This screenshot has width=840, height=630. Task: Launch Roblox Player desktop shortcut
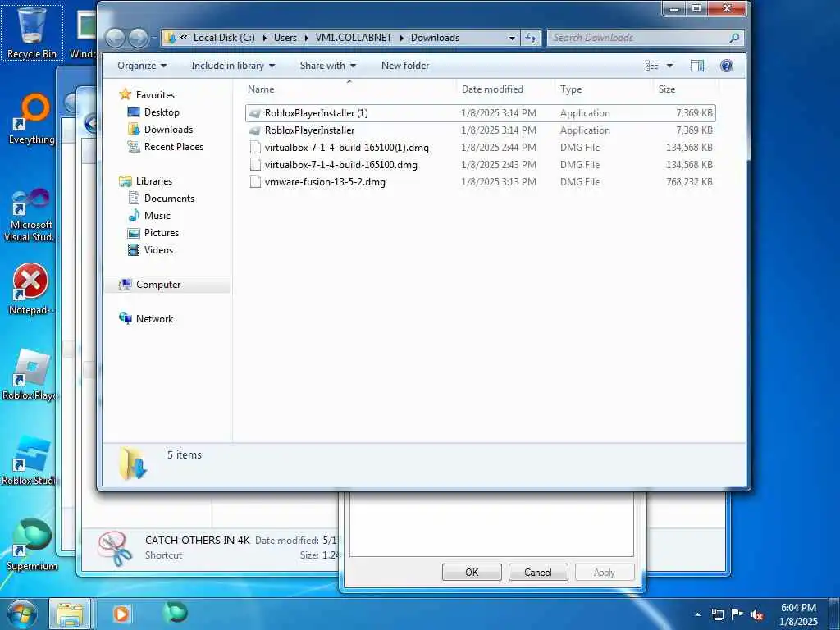30,374
